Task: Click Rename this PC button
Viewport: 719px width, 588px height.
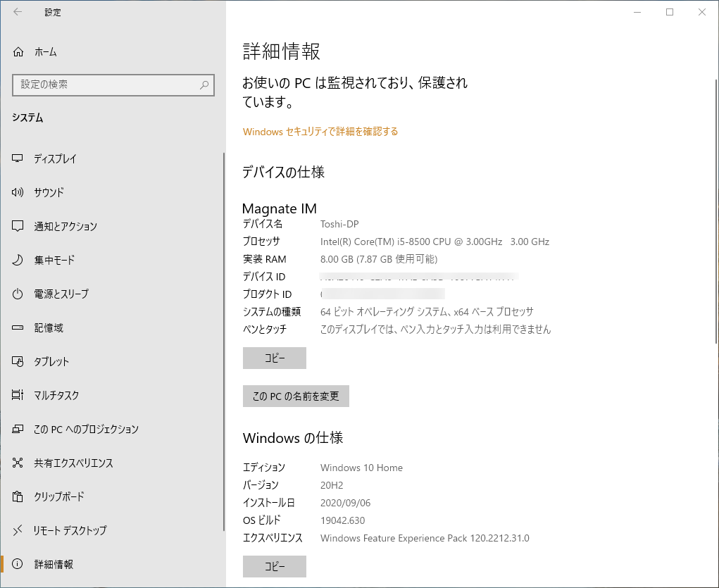Action: tap(296, 396)
